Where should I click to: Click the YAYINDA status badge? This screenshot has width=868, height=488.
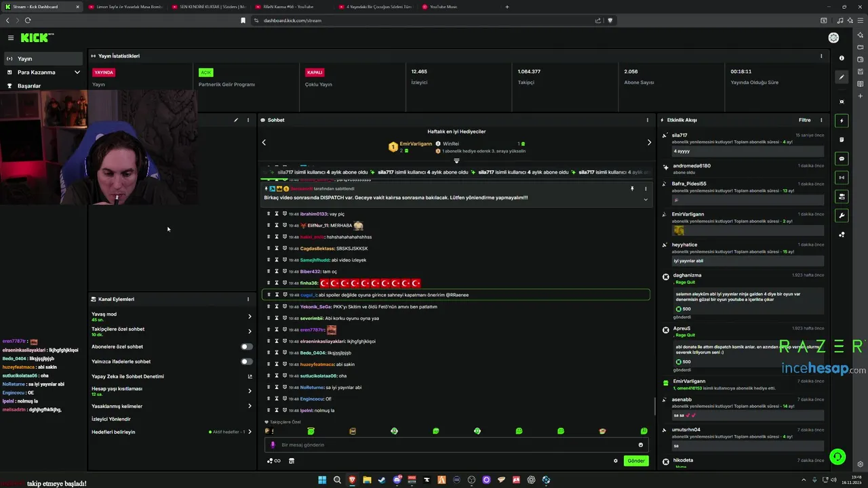(104, 72)
